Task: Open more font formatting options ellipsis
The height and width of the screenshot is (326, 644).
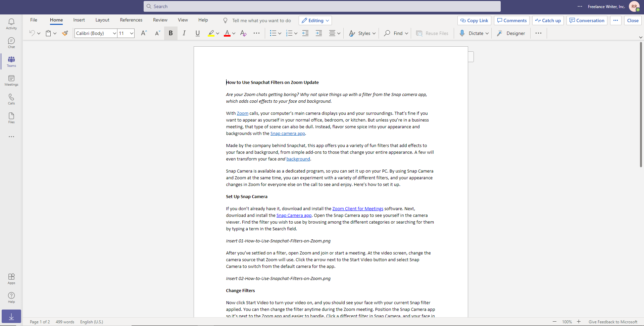Action: click(256, 33)
